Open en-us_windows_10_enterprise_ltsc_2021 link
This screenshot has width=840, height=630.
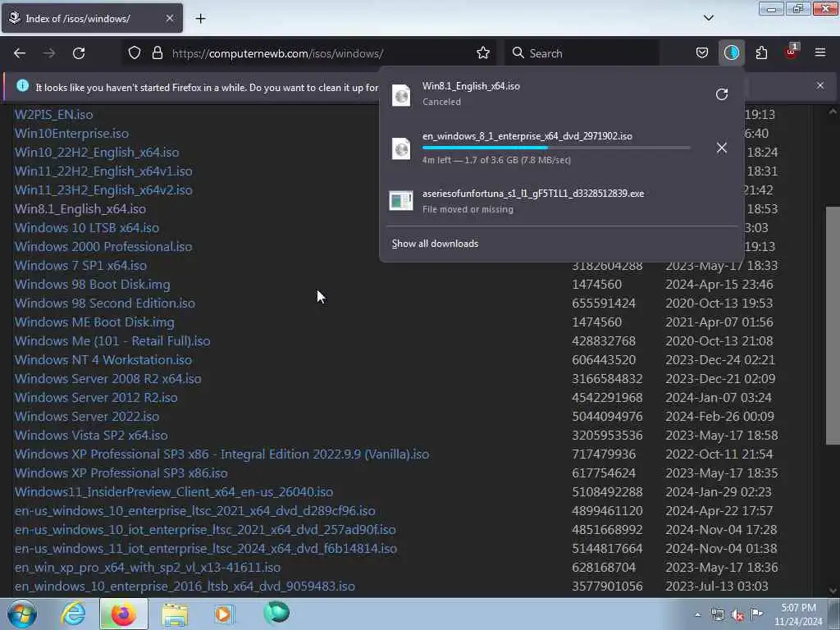click(195, 510)
